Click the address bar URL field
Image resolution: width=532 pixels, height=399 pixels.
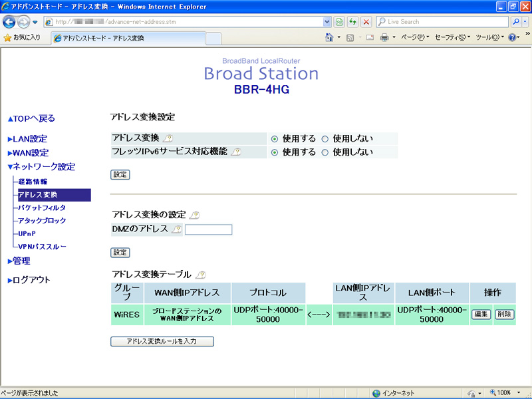click(x=184, y=22)
